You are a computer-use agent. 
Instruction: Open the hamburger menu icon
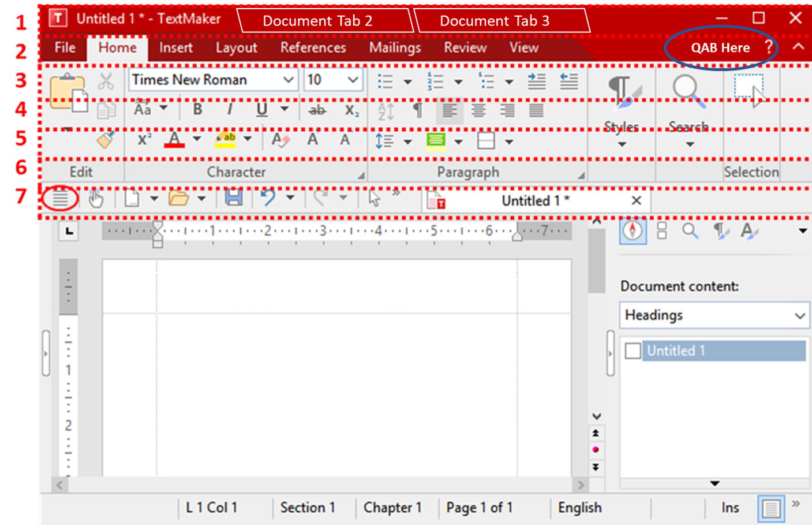60,199
